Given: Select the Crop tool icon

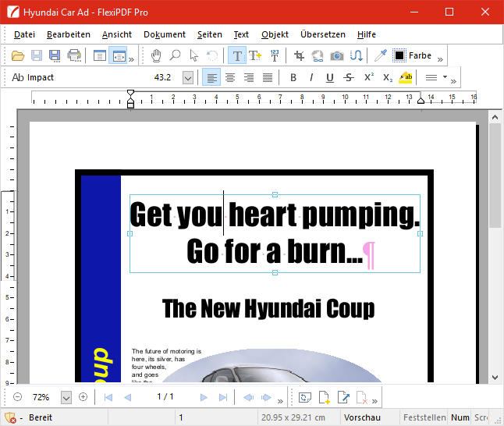Looking at the screenshot, I should 299,55.
